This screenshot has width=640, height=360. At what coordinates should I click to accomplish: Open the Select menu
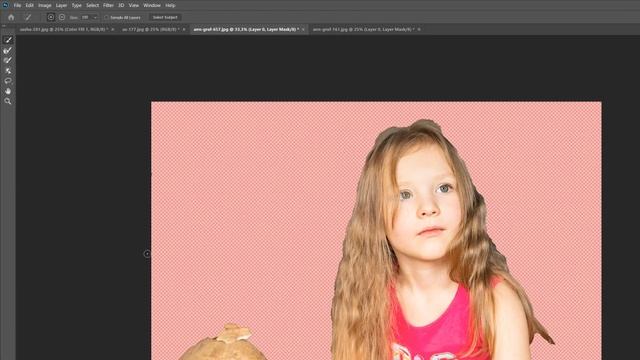pos(92,5)
